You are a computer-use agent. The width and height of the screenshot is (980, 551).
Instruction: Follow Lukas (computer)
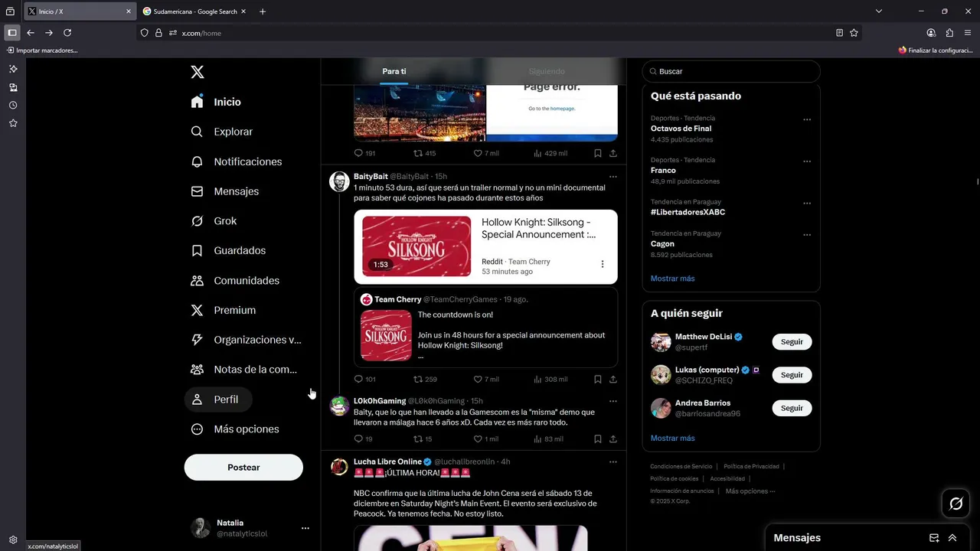(x=792, y=375)
